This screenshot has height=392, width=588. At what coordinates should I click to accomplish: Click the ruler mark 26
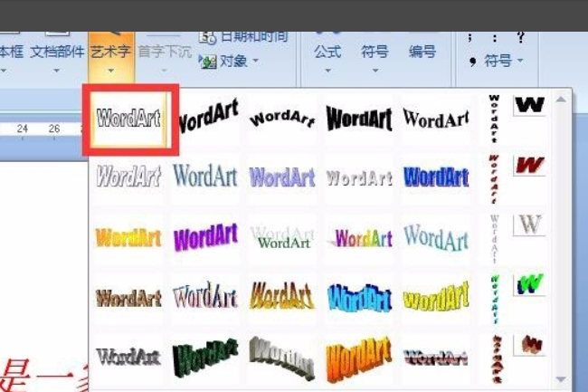[54, 129]
